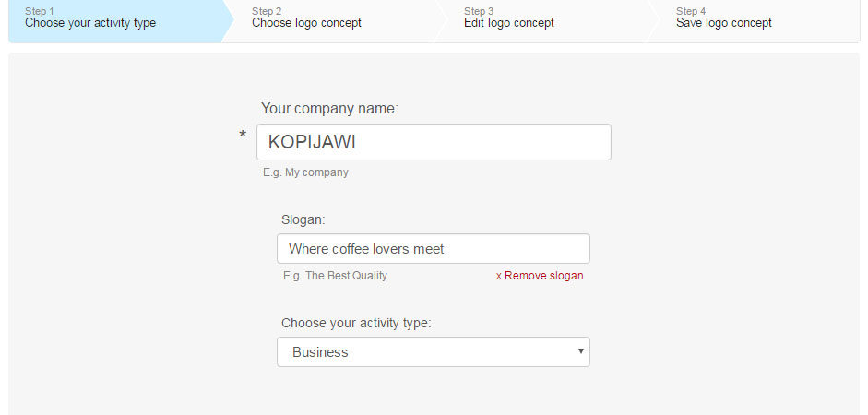Click the 'E.g. The Best Quality' hint
Viewport: 868px width, 415px height.
coord(336,276)
